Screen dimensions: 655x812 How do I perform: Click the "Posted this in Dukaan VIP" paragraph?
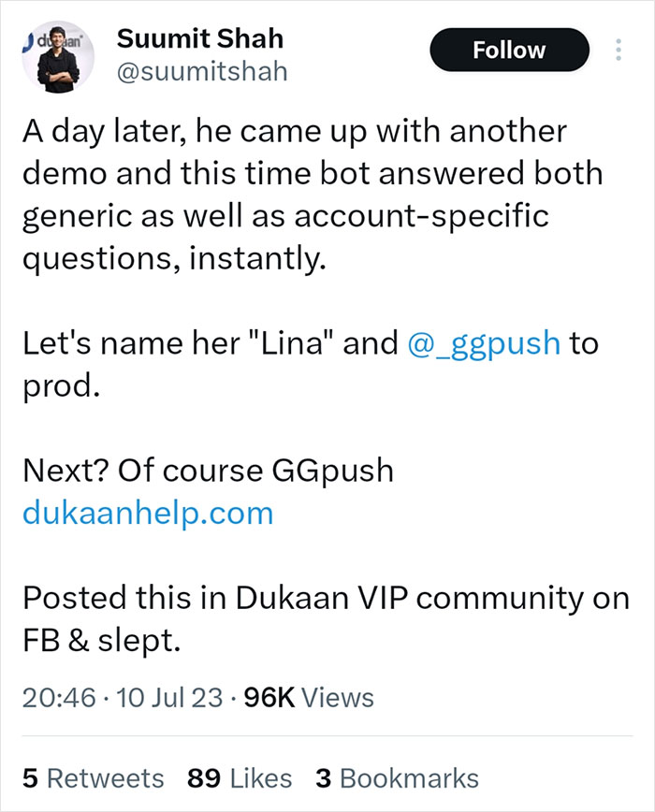point(325,597)
